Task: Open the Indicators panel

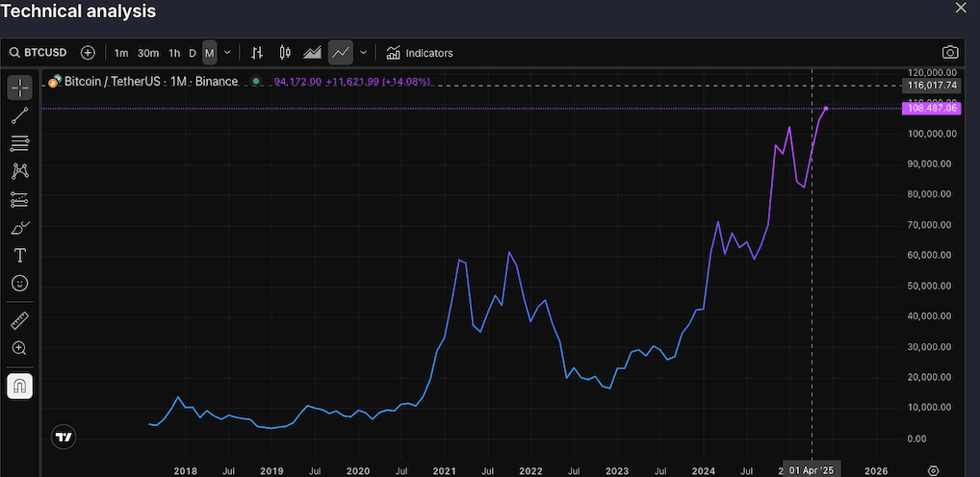Action: [x=420, y=53]
